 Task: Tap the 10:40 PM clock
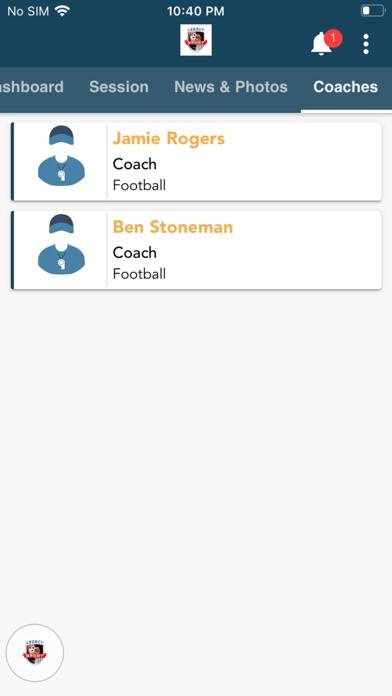196,11
